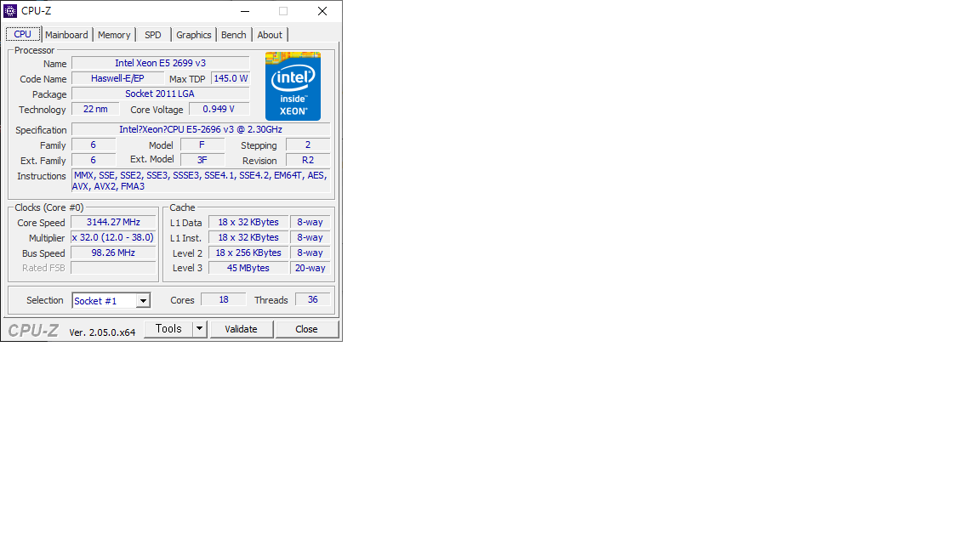Click the core voltage value 0.949 V
This screenshot has height=551, width=980.
pyautogui.click(x=219, y=110)
